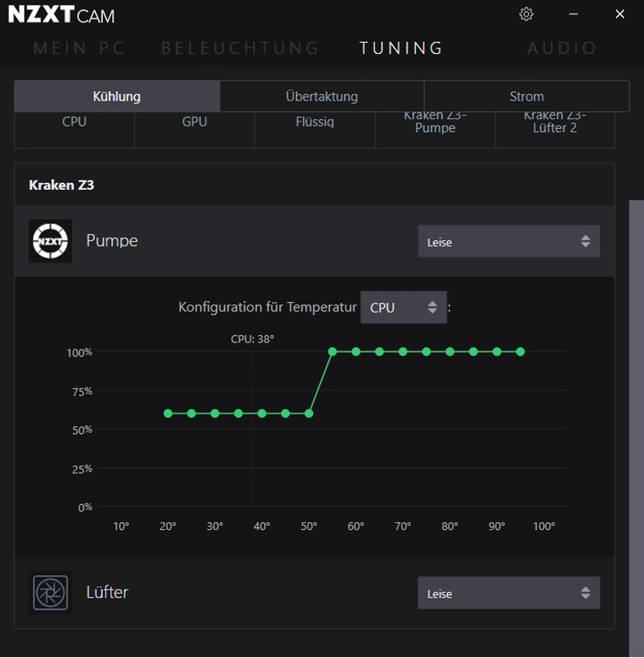Click the Lüfter label text
The width and height of the screenshot is (644, 658).
pos(107,592)
